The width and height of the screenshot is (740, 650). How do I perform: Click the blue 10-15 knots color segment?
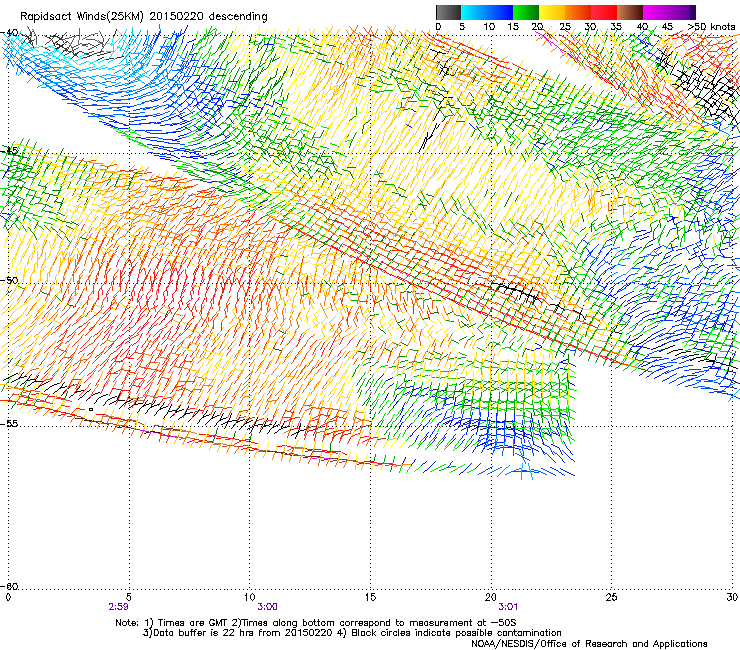[x=500, y=13]
